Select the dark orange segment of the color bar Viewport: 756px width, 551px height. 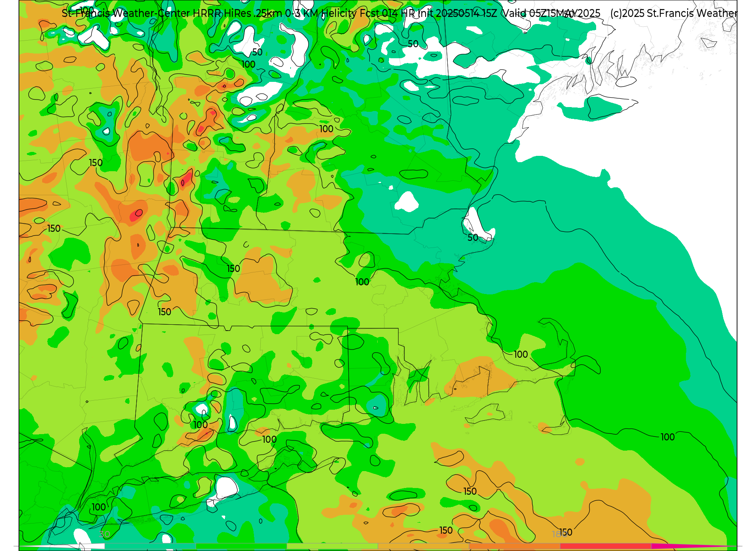515,546
